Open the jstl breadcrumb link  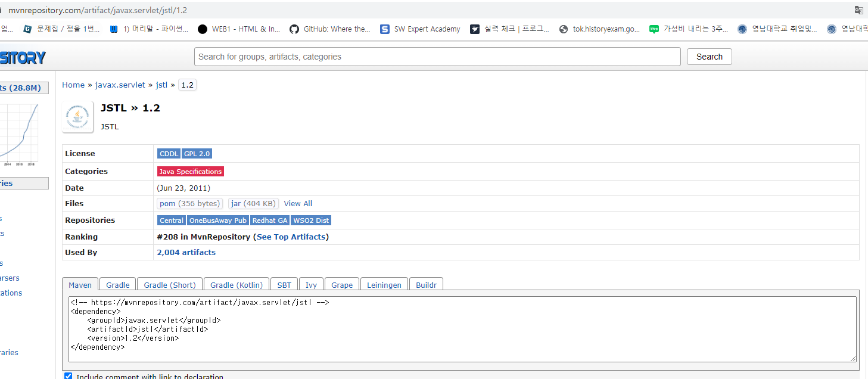[x=161, y=85]
